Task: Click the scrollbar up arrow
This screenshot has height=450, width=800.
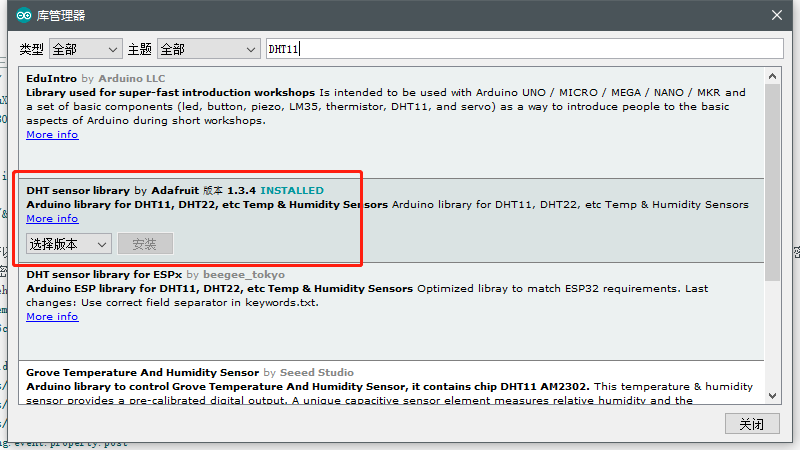Action: pyautogui.click(x=772, y=77)
